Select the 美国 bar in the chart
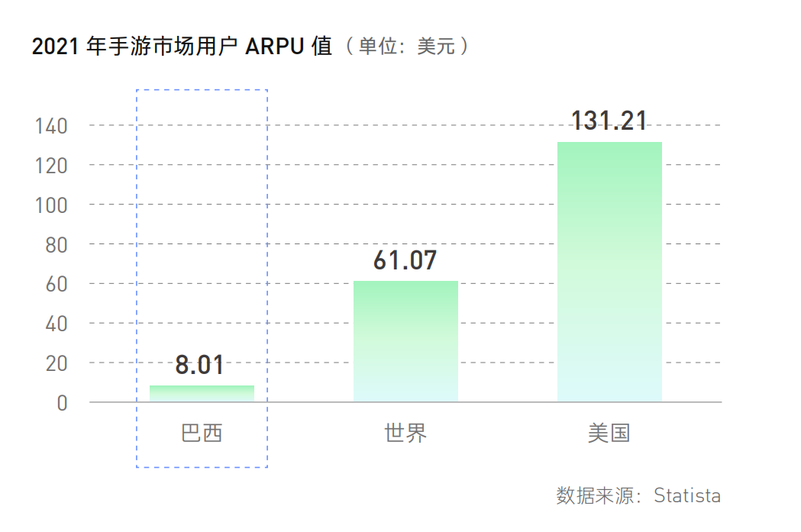 [609, 272]
